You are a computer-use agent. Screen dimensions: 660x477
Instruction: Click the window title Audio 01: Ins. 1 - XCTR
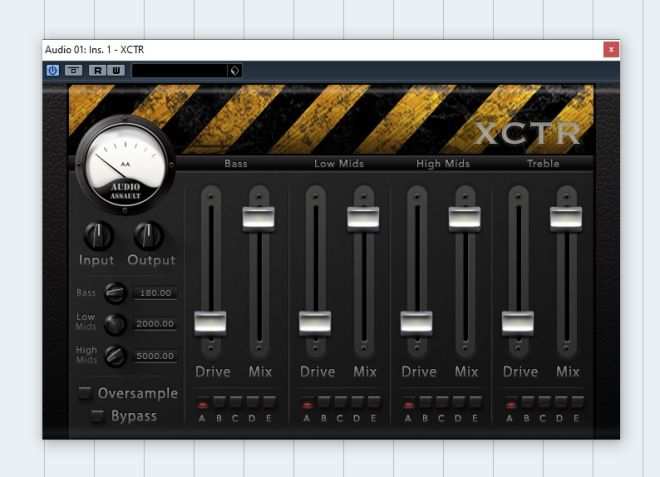point(94,50)
